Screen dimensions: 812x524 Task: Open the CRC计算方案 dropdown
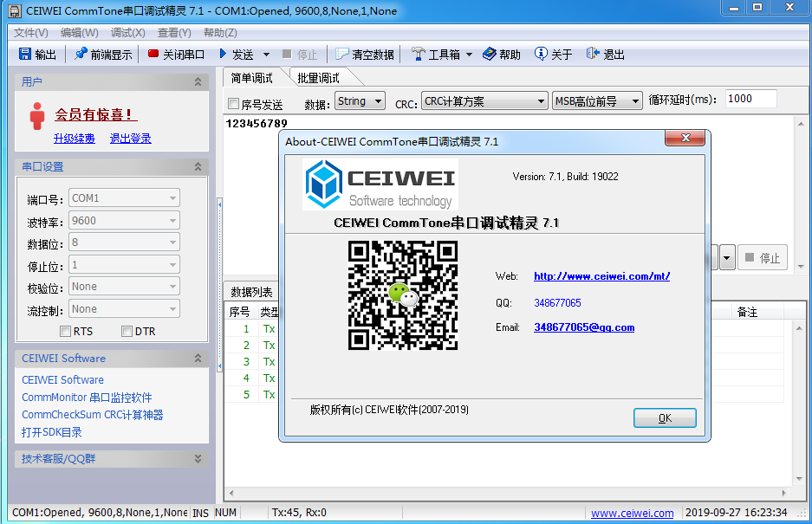pos(484,101)
